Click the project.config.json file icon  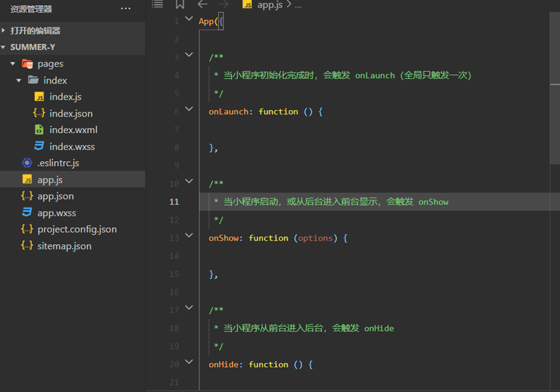[x=27, y=229]
